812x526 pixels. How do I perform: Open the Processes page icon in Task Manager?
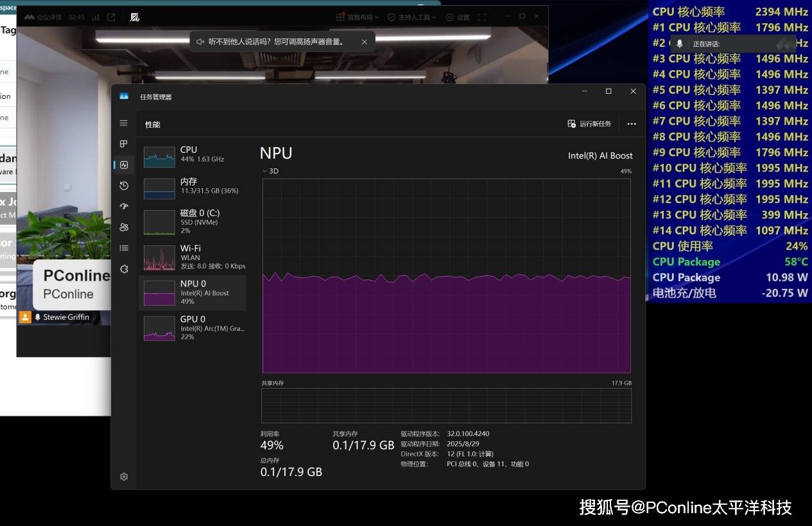pyautogui.click(x=124, y=144)
